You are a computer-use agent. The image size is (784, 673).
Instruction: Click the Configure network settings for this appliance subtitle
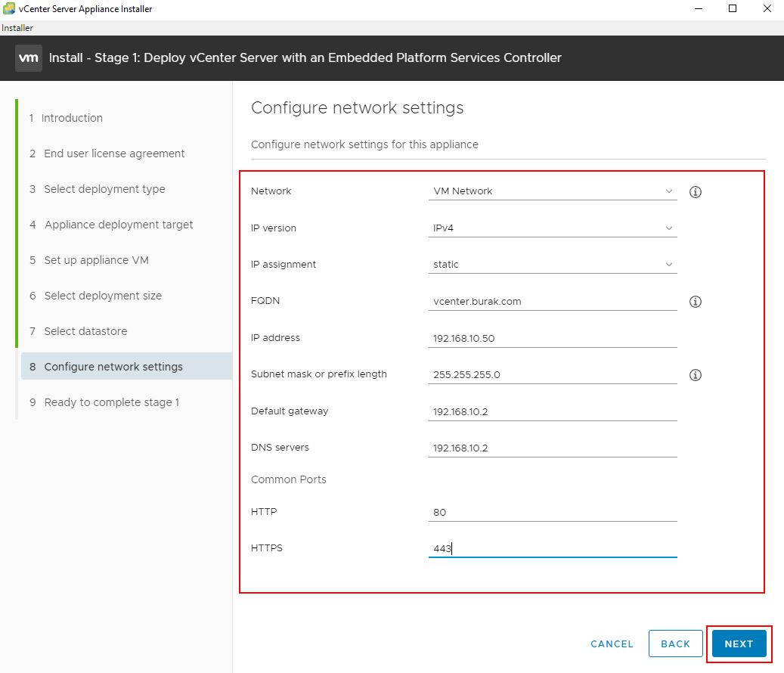(364, 144)
